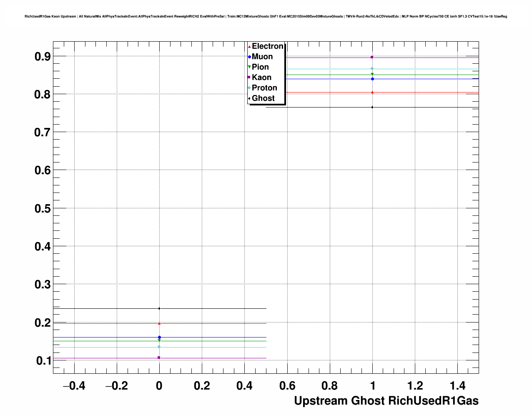Click the 0.8 x-axis tick label
532x415 pixels.
330,386
